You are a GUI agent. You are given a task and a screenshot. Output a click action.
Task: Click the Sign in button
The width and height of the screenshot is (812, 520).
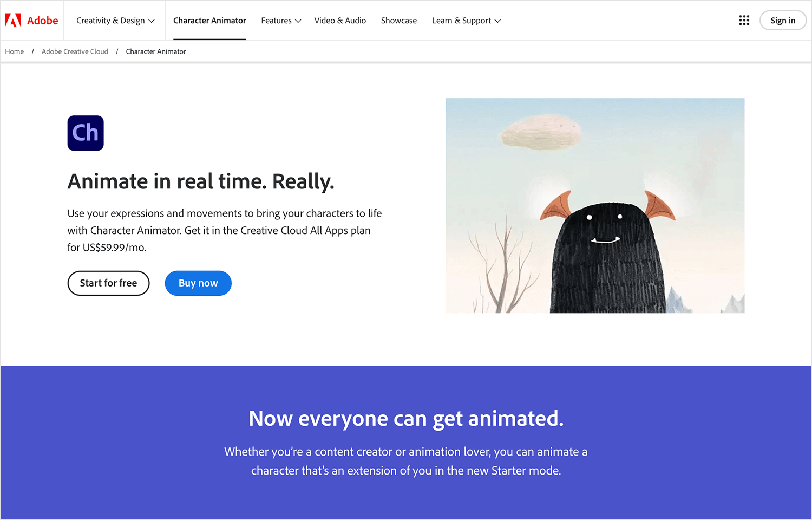click(783, 21)
